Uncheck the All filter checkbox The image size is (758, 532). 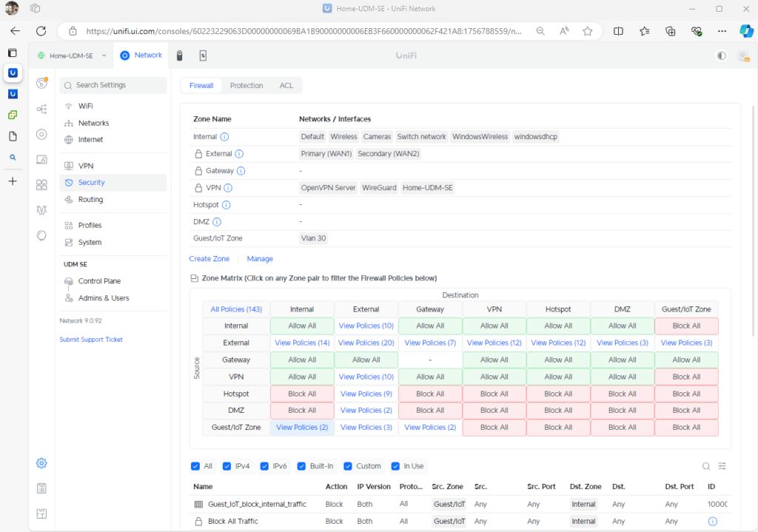tap(195, 466)
